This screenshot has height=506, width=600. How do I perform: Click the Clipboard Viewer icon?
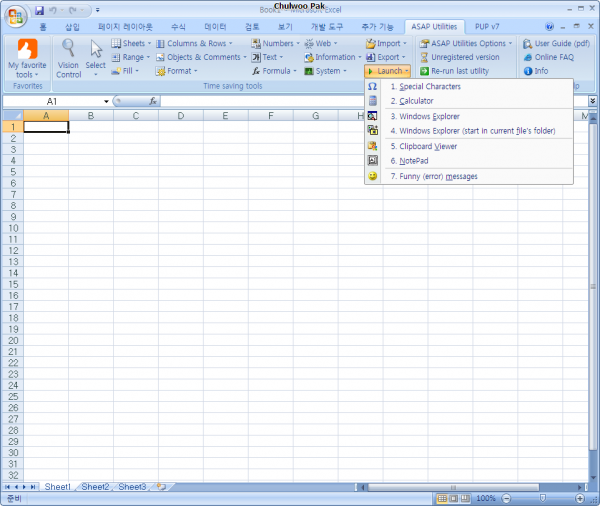[x=372, y=146]
